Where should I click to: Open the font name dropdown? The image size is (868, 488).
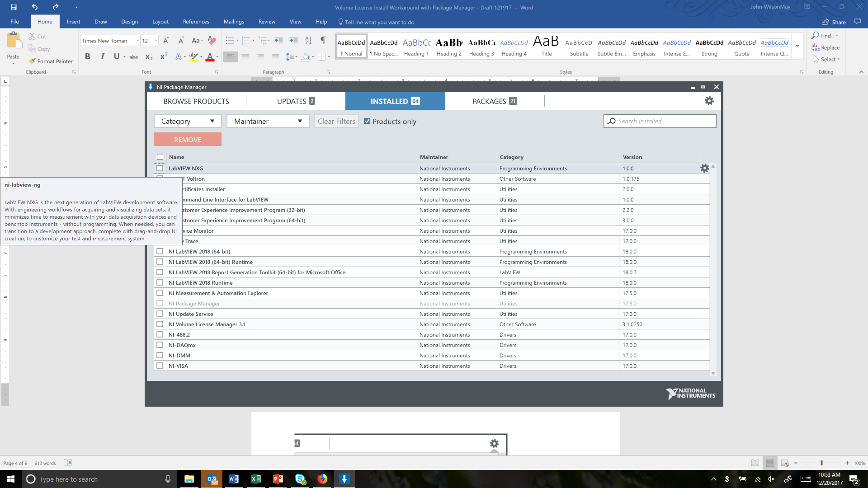(137, 41)
